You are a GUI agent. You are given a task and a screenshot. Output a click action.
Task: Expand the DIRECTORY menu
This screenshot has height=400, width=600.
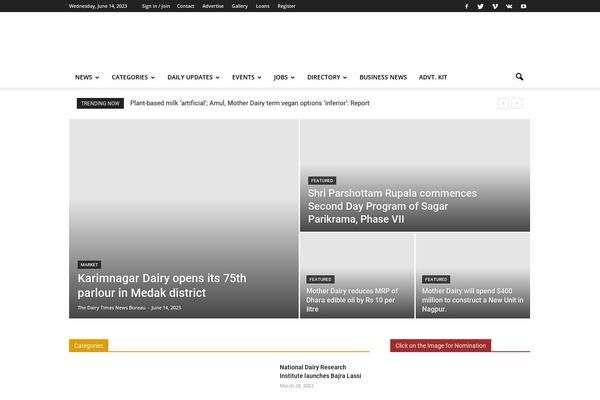click(327, 77)
